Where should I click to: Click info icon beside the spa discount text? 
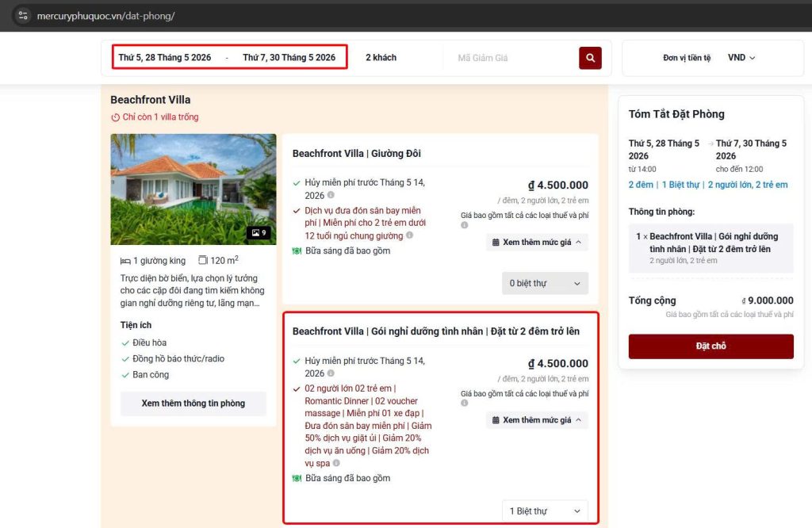336,463
